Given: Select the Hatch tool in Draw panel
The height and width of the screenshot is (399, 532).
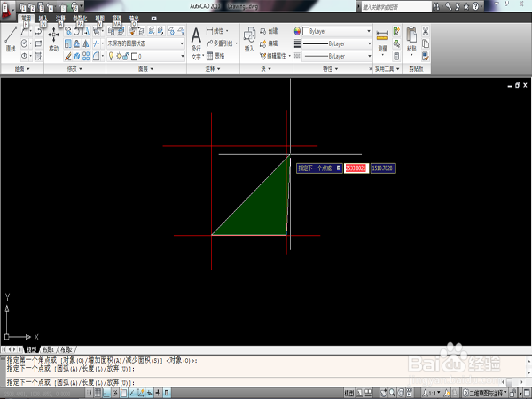Looking at the screenshot, I should coord(38,56).
